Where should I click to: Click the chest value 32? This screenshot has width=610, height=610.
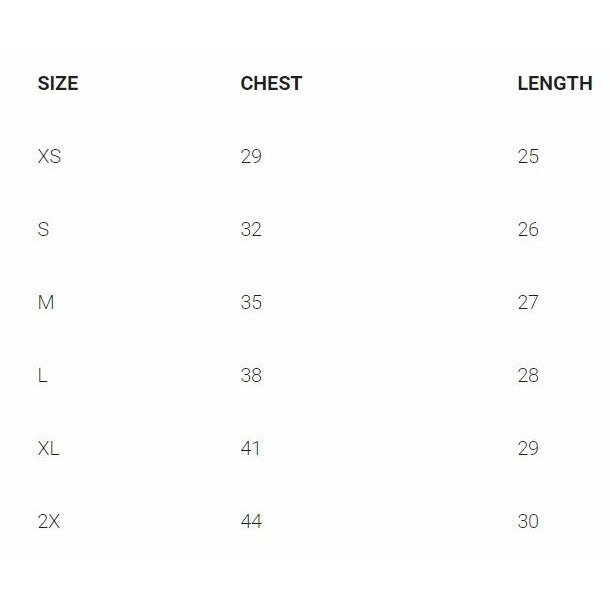tap(251, 230)
